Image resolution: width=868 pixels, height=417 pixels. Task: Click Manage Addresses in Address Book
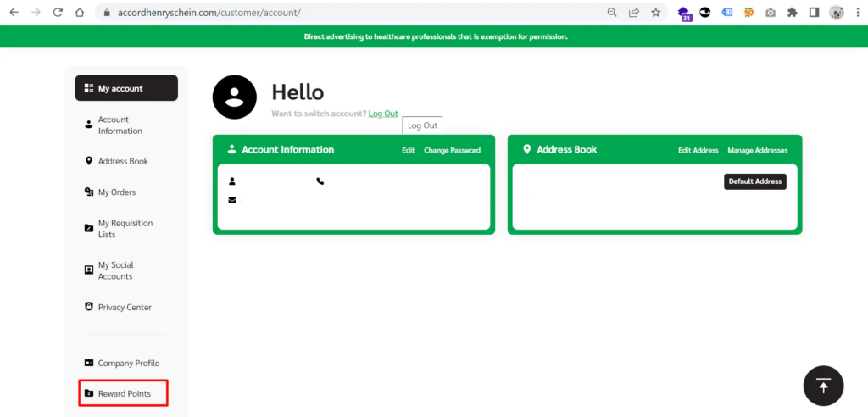pyautogui.click(x=757, y=150)
